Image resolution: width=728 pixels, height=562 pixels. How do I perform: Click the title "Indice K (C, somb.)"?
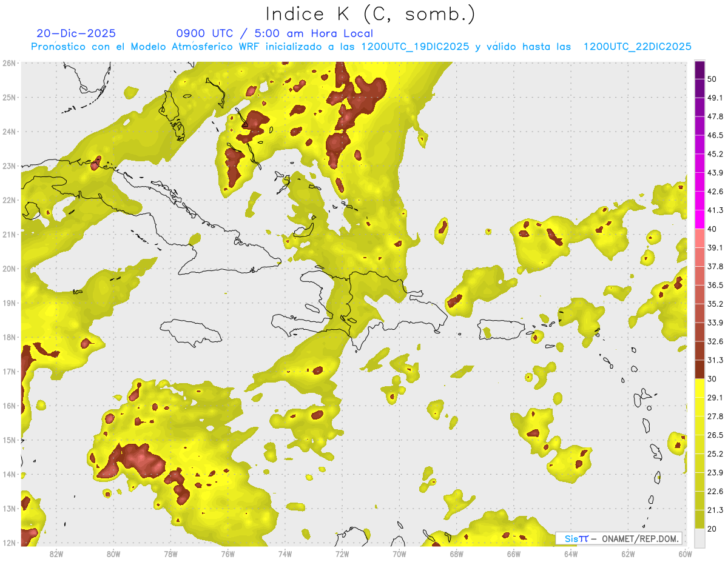pyautogui.click(x=370, y=14)
